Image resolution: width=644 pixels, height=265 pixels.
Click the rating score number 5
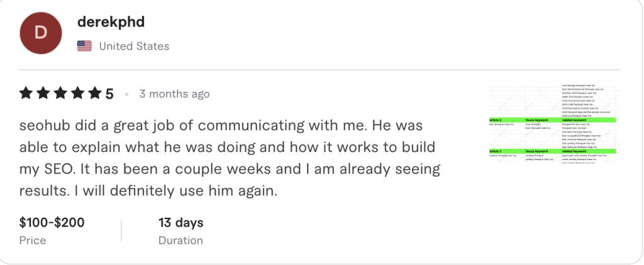[109, 94]
